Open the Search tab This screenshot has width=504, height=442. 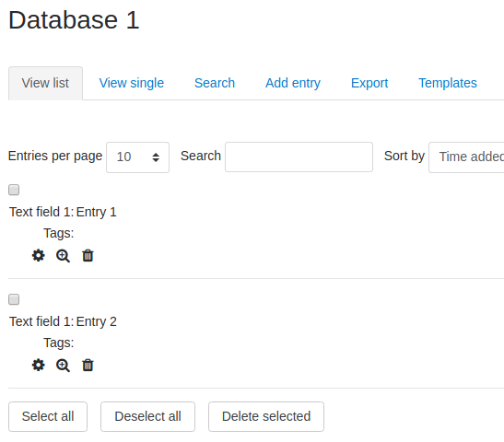215,83
